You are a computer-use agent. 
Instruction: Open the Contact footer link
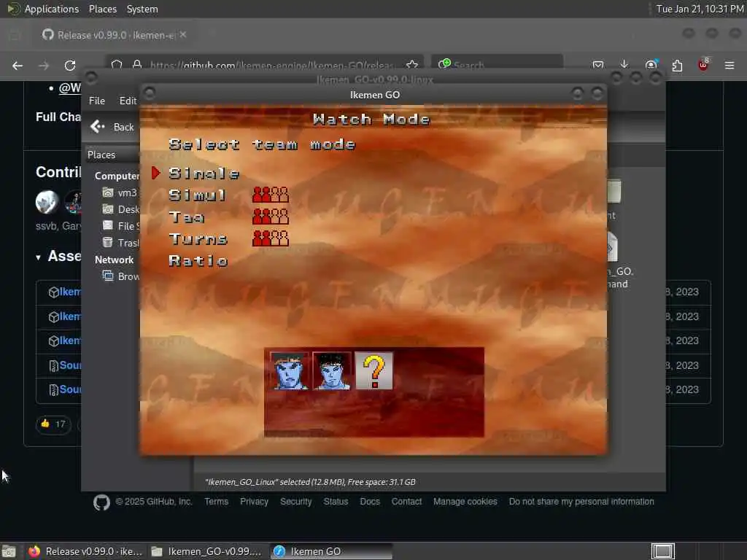[x=406, y=502]
